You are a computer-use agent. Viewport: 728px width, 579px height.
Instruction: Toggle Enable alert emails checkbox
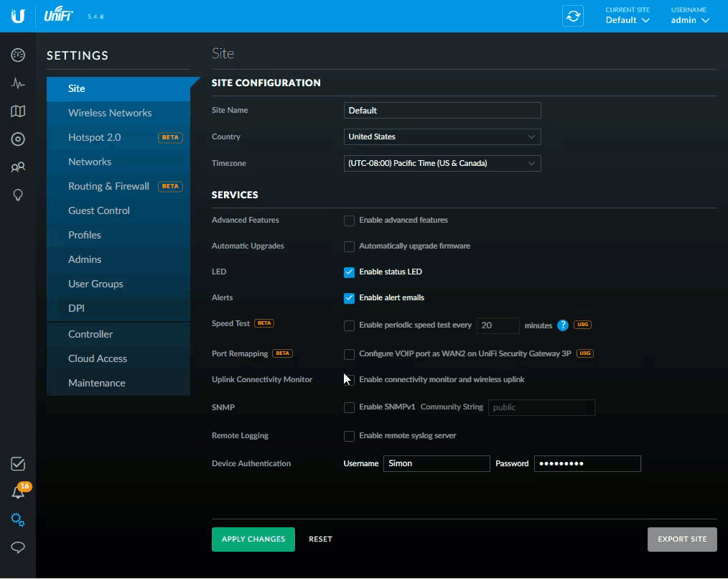pyautogui.click(x=349, y=298)
